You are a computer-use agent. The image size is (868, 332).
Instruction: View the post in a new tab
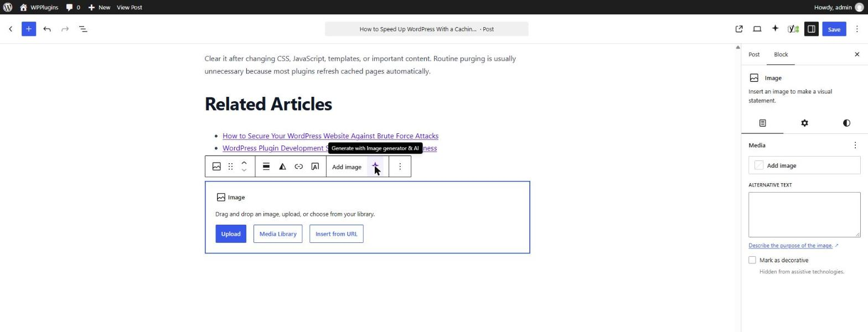pos(739,29)
